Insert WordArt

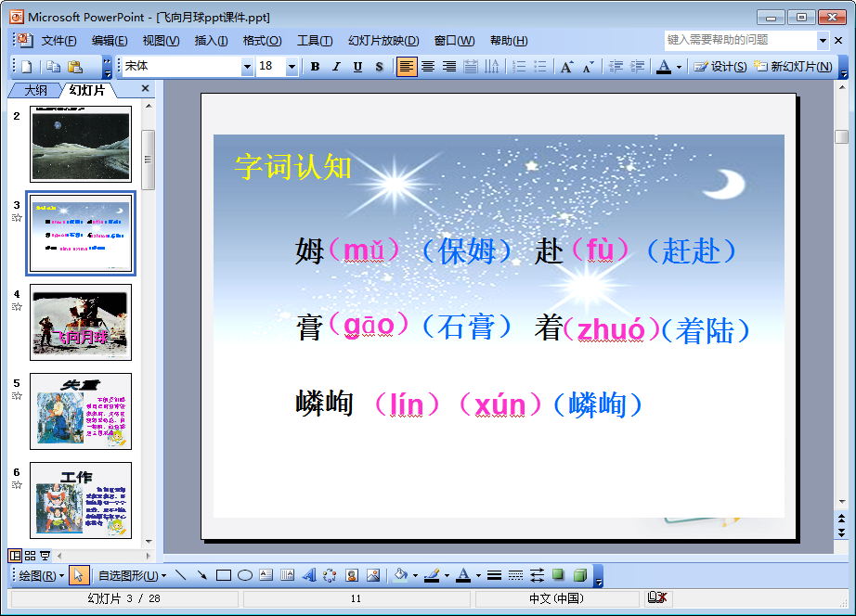(x=309, y=575)
